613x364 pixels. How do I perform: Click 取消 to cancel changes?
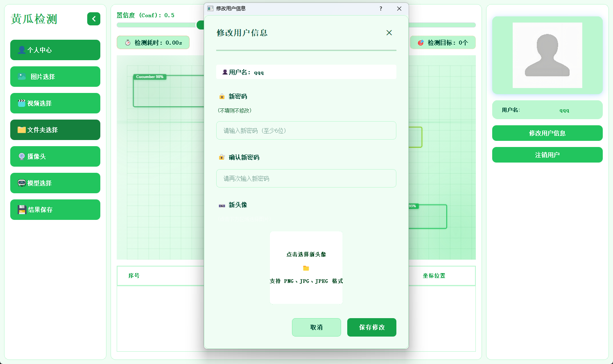point(317,327)
